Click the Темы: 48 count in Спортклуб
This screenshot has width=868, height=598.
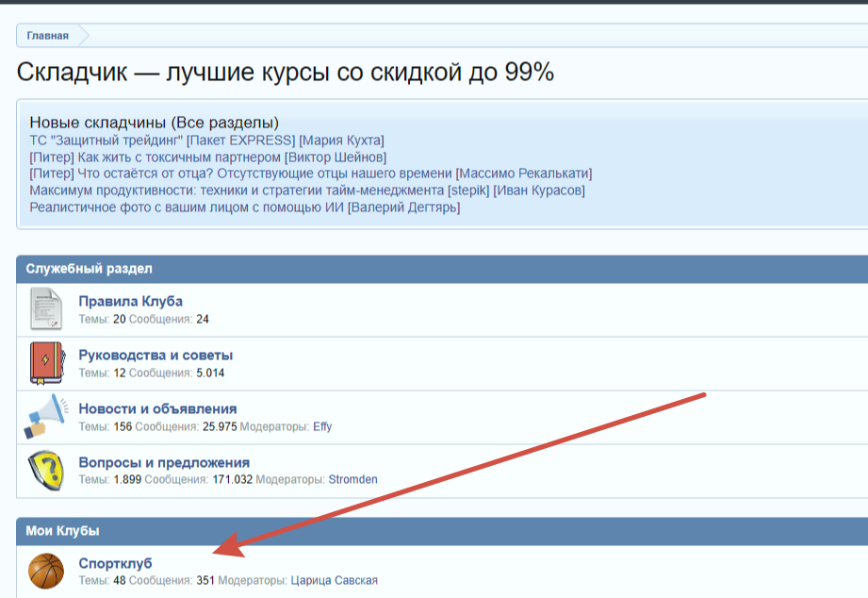click(x=102, y=580)
